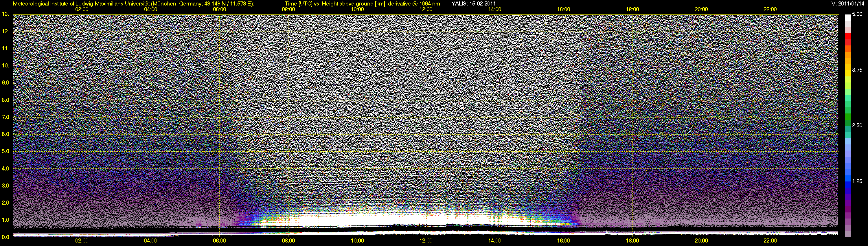This screenshot has width=868, height=246.
Task: Click the 0.0 km height axis label
Action: [x=5, y=237]
